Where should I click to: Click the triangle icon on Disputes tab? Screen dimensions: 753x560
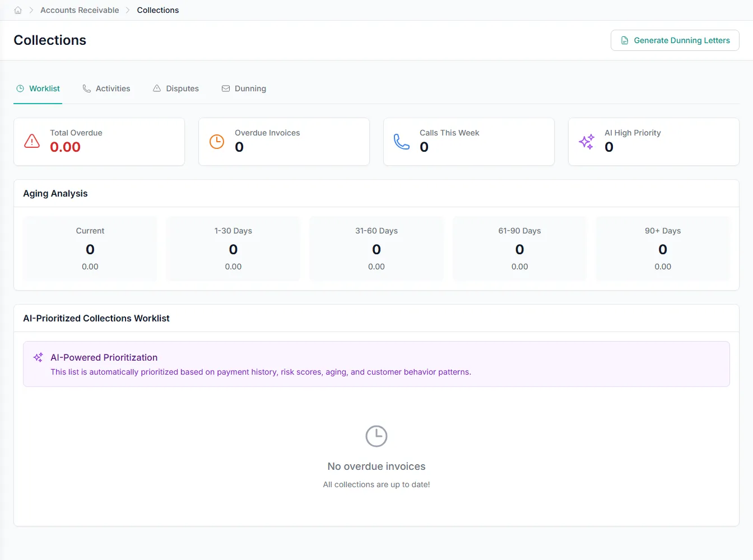coord(157,88)
